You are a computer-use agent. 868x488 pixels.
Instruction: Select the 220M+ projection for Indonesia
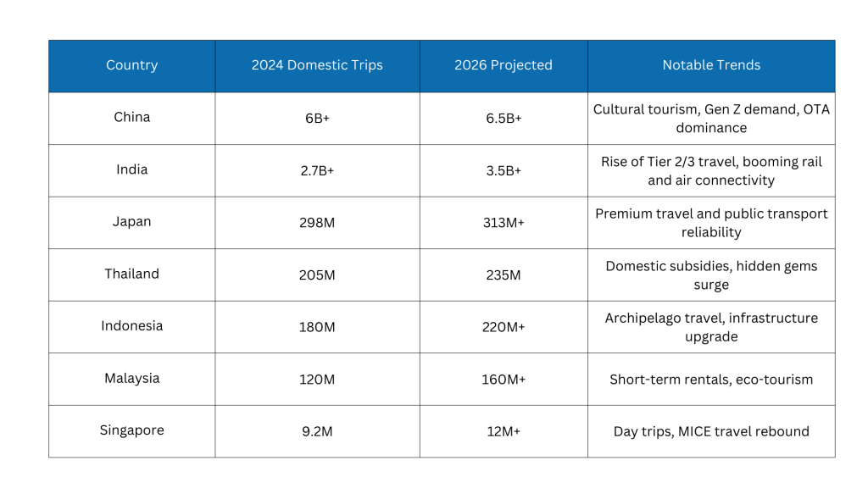click(504, 327)
